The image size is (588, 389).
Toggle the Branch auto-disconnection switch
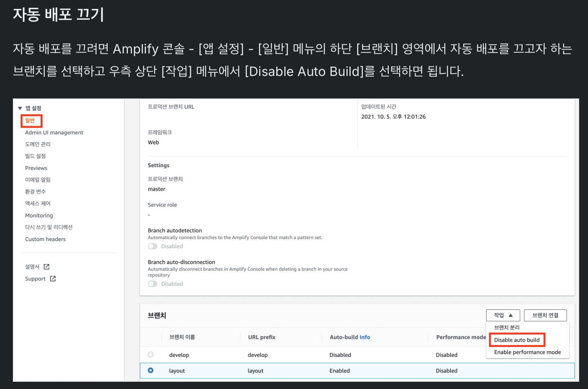[152, 284]
